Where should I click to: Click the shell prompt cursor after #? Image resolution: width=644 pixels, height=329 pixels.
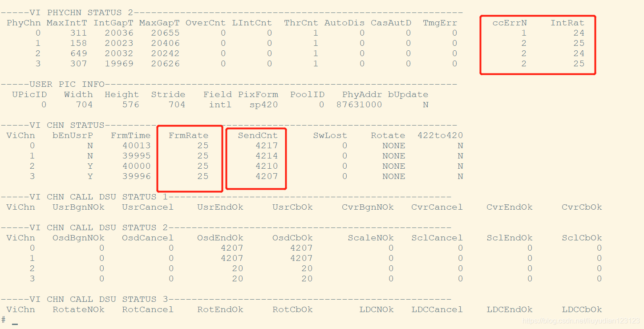pos(15,324)
